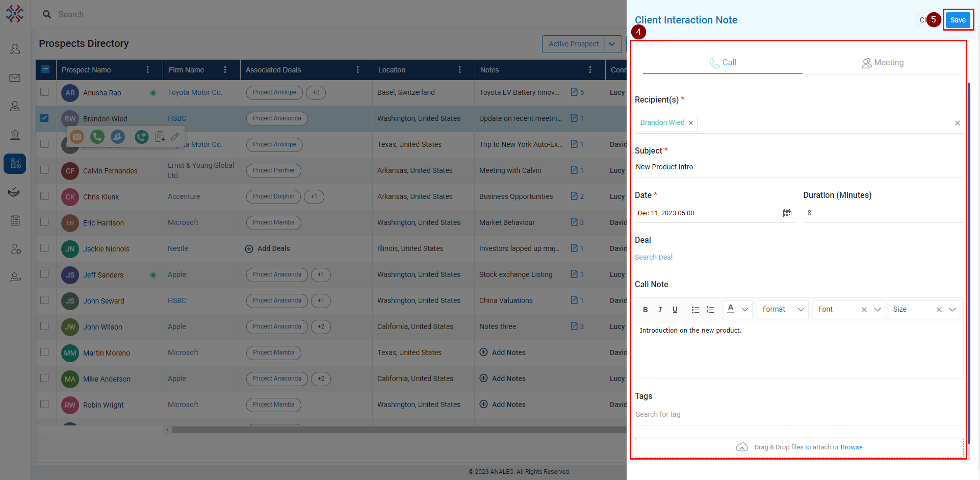Click the pencil edit quick action icon
This screenshot has height=480, width=980.
click(x=175, y=136)
